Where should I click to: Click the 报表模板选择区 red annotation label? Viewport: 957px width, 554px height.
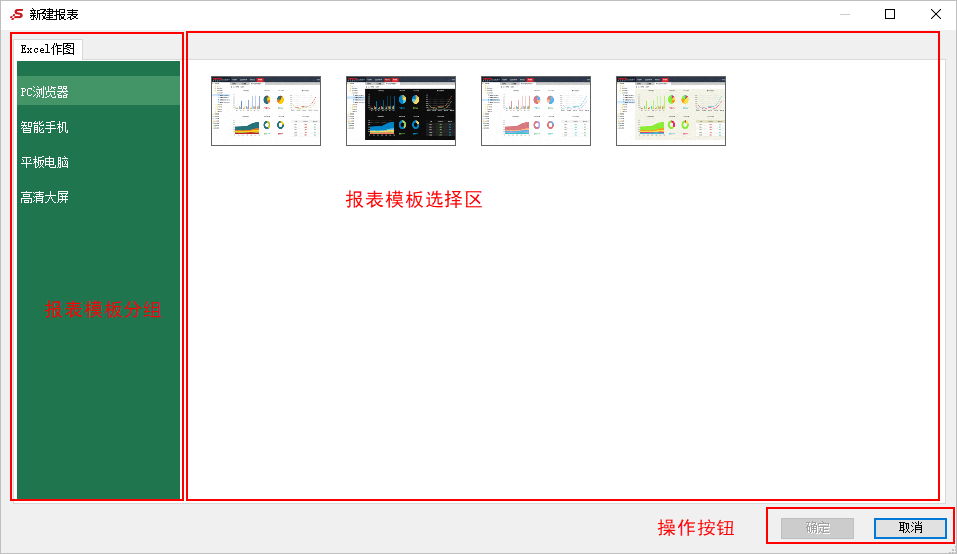[414, 200]
